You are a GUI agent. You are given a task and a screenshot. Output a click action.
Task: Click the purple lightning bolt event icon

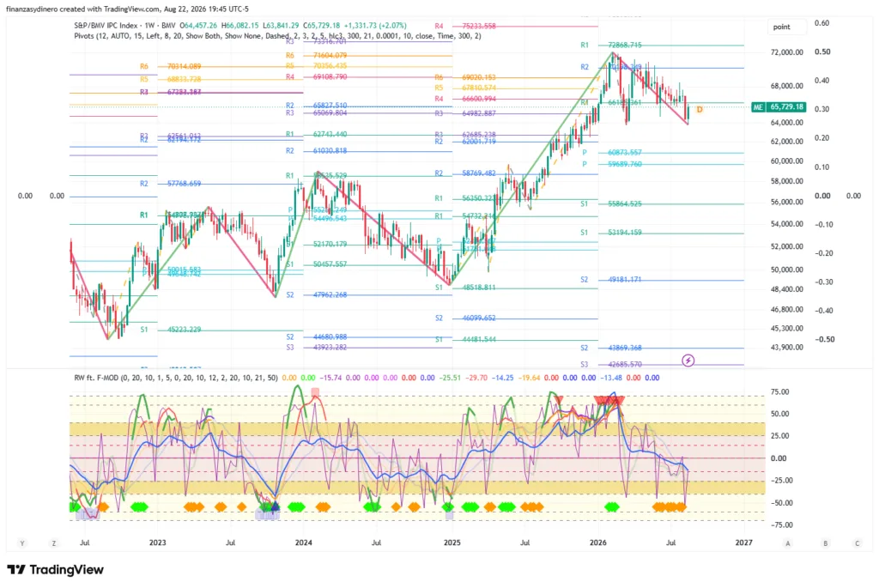point(688,361)
